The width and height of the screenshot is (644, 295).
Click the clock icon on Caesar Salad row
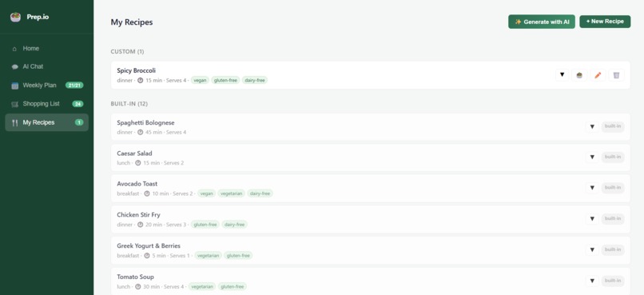click(138, 163)
